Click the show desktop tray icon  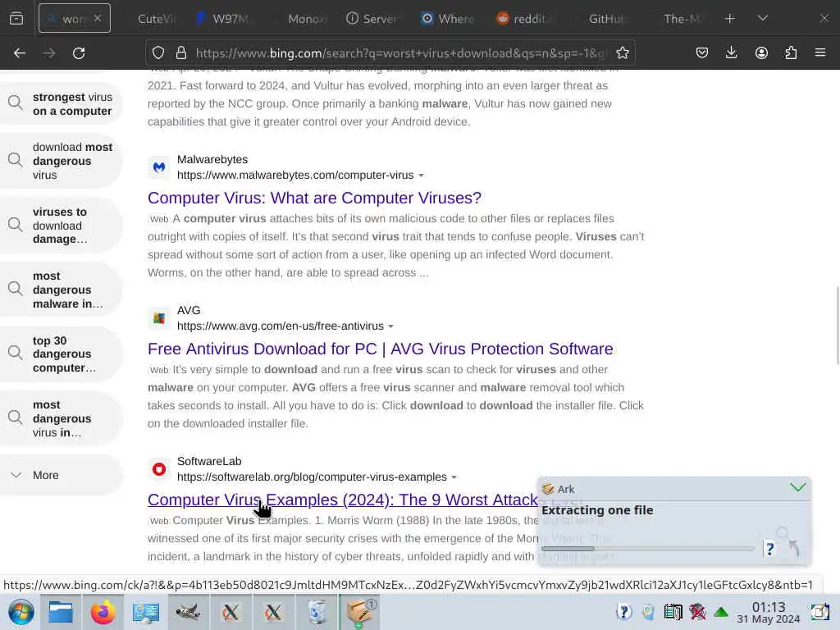click(x=819, y=612)
